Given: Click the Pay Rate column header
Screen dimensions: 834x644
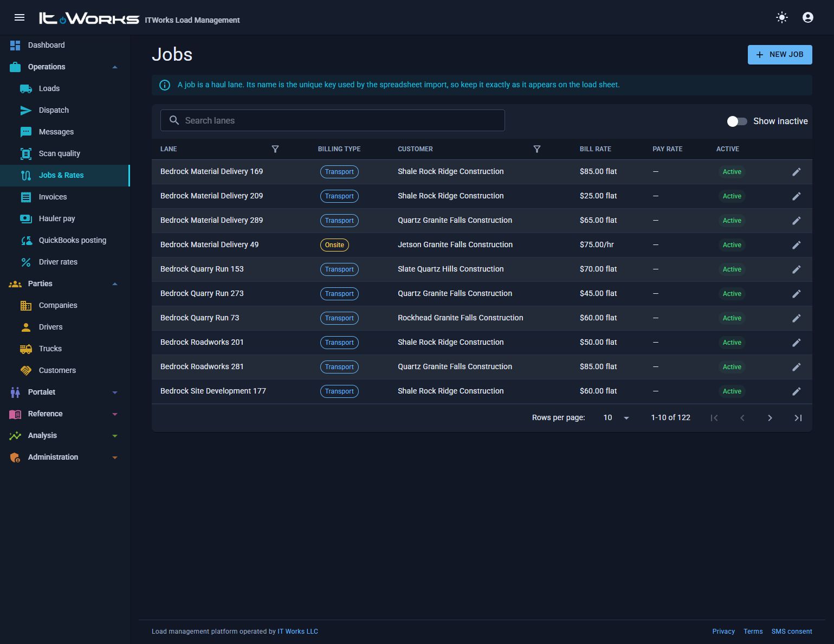Looking at the screenshot, I should 667,149.
